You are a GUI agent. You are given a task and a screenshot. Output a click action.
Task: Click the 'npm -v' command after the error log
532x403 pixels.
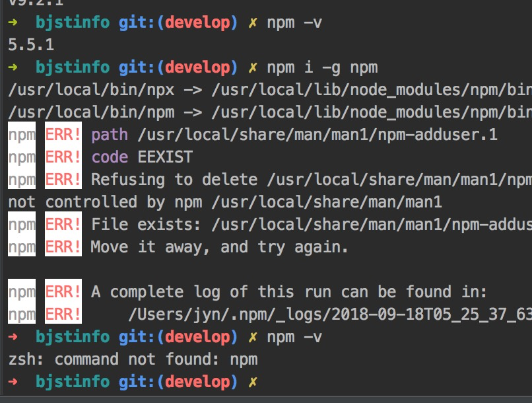(294, 337)
